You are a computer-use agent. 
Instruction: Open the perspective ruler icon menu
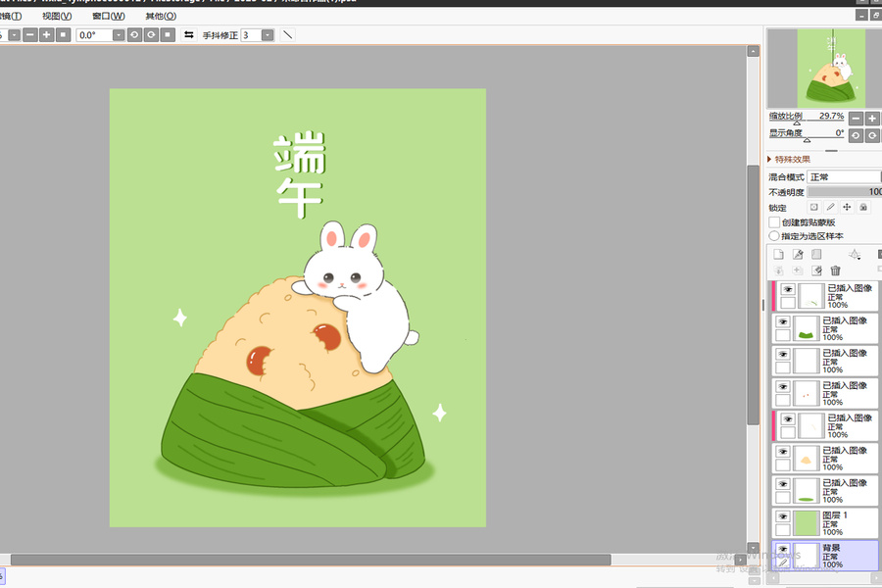click(855, 255)
